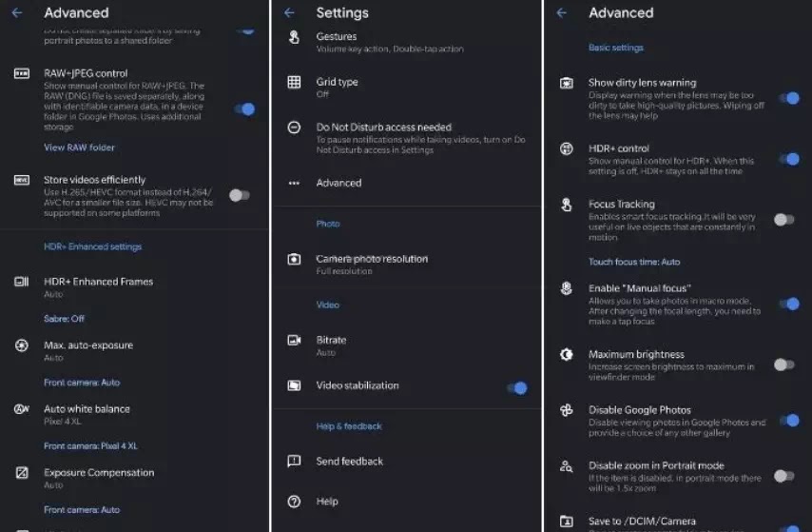
Task: Tap the Do Not Disturb icon
Action: tap(294, 128)
